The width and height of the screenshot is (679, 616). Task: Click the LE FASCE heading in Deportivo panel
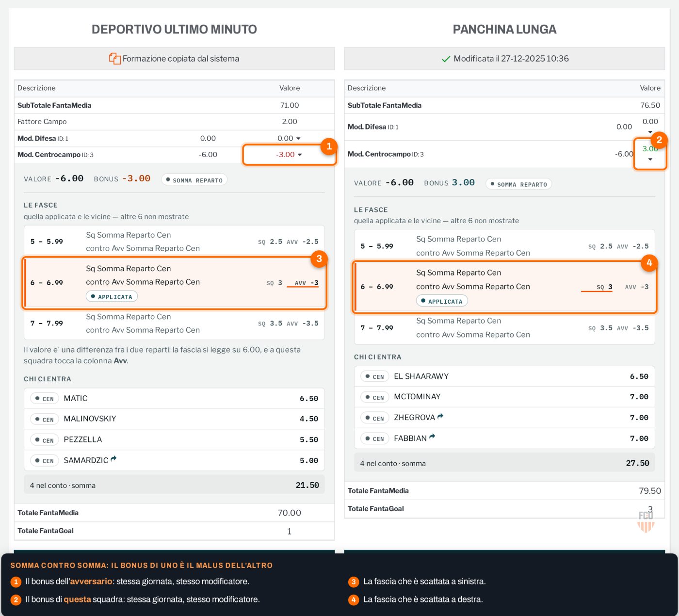point(41,205)
